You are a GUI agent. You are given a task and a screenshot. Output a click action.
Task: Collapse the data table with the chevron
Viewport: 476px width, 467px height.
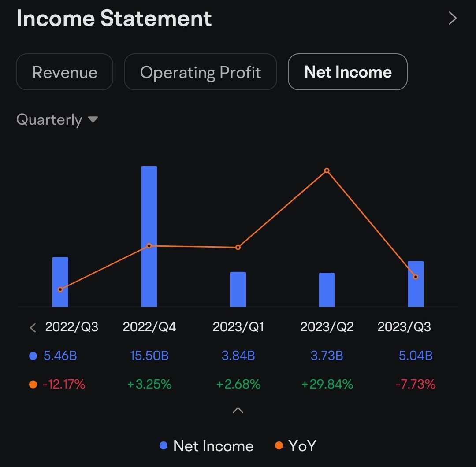tap(238, 410)
